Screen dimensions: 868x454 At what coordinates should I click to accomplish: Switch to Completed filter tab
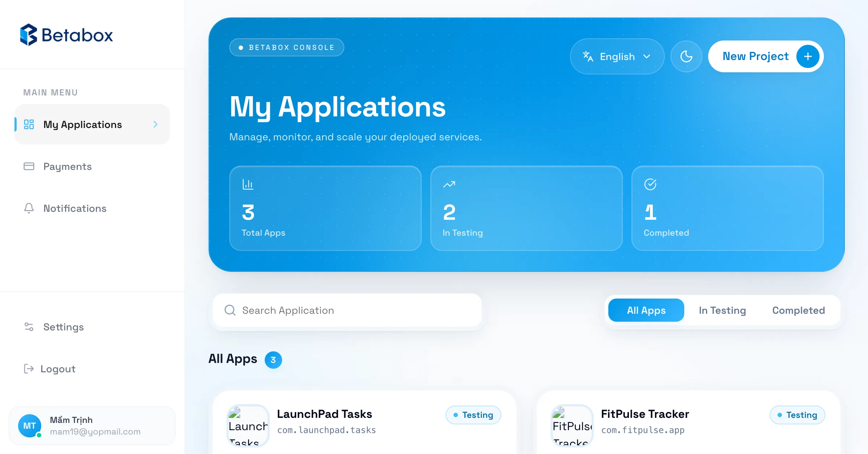[799, 310]
